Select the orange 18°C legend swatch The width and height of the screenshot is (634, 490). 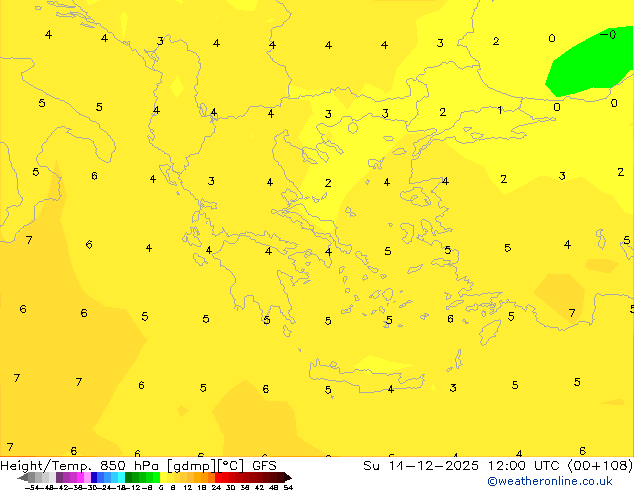205,477
